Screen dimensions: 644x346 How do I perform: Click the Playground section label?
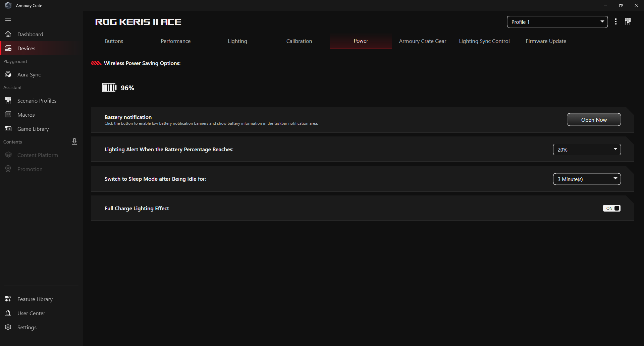coord(15,61)
